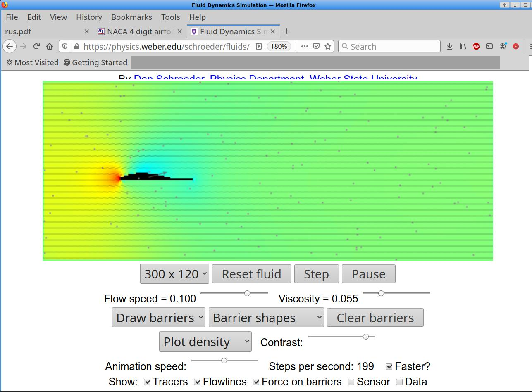Viewport: 532px width, 392px height.
Task: Open the Plot density dropdown
Action: [x=205, y=342]
